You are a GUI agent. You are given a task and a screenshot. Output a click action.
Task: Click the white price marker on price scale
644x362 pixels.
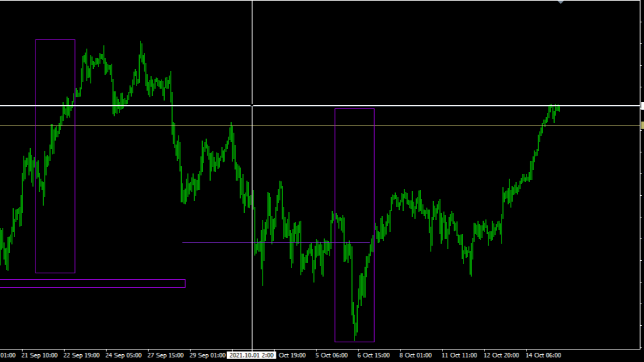tap(642, 106)
